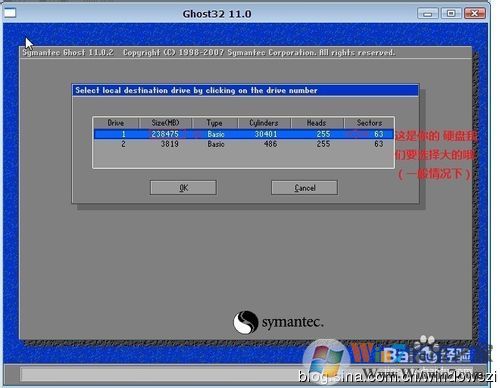Click Basic type in drive 1 row
This screenshot has height=388, width=500.
(216, 134)
